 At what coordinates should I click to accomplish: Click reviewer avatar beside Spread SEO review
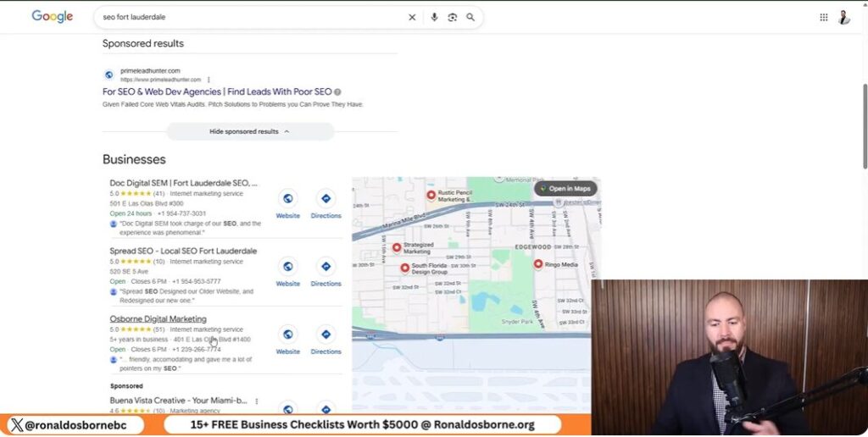(x=114, y=291)
